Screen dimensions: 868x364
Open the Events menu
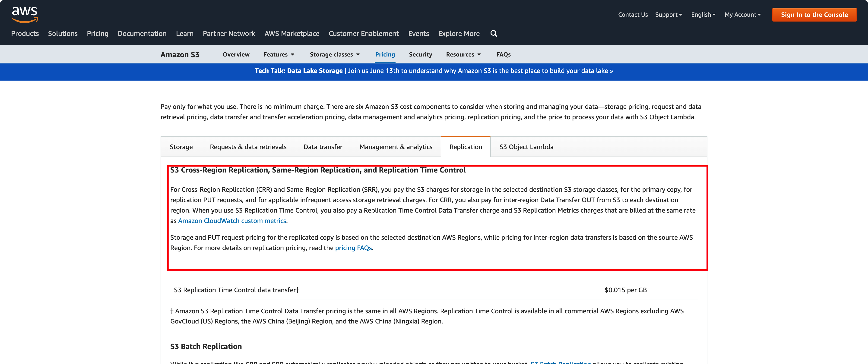418,33
